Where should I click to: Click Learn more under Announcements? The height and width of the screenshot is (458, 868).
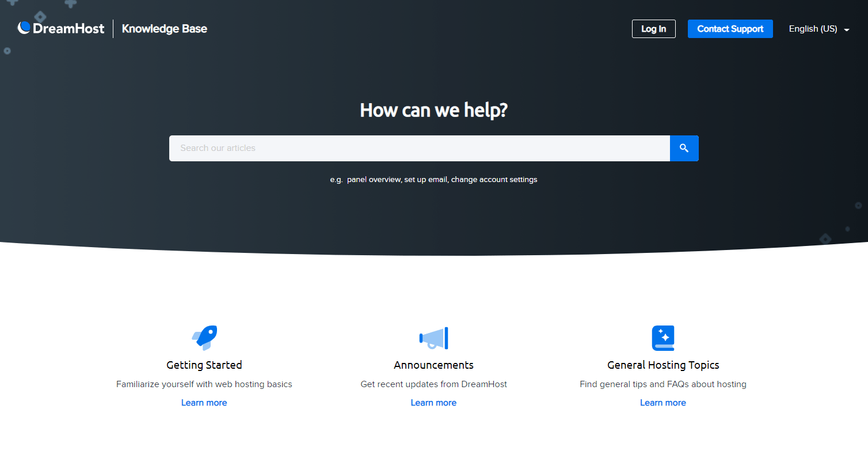tap(433, 403)
